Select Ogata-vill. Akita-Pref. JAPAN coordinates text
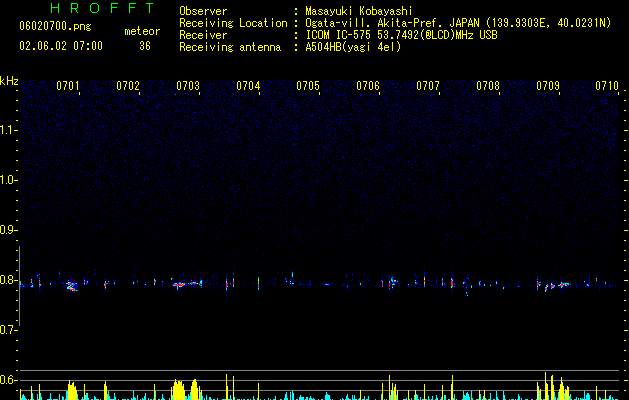The width and height of the screenshot is (629, 400). click(458, 23)
